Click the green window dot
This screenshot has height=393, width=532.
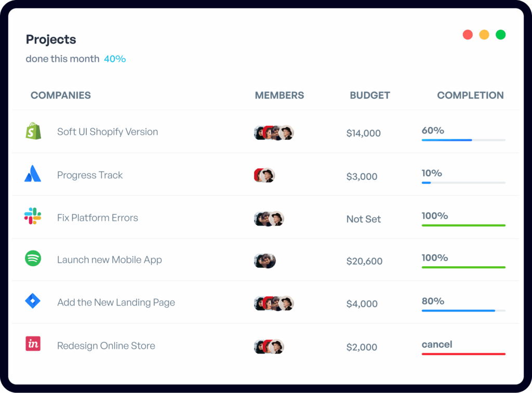[x=500, y=35]
